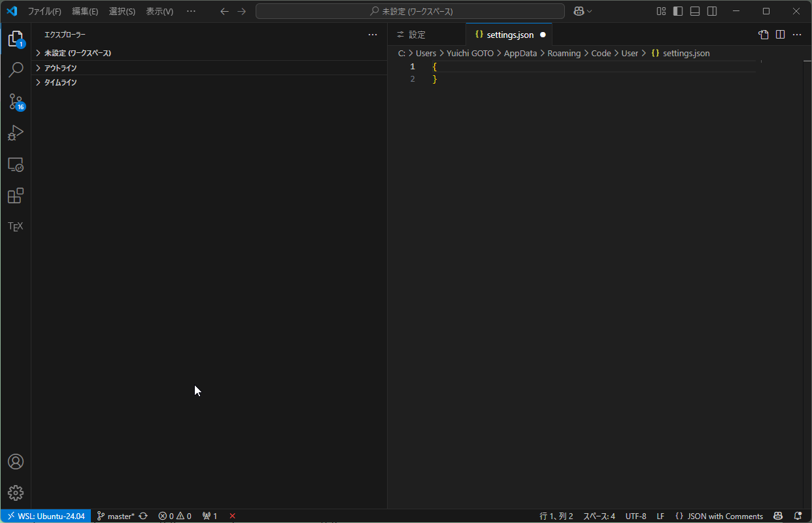Open the Customize Layout icon
Viewport: 812px width, 523px height.
click(x=662, y=11)
